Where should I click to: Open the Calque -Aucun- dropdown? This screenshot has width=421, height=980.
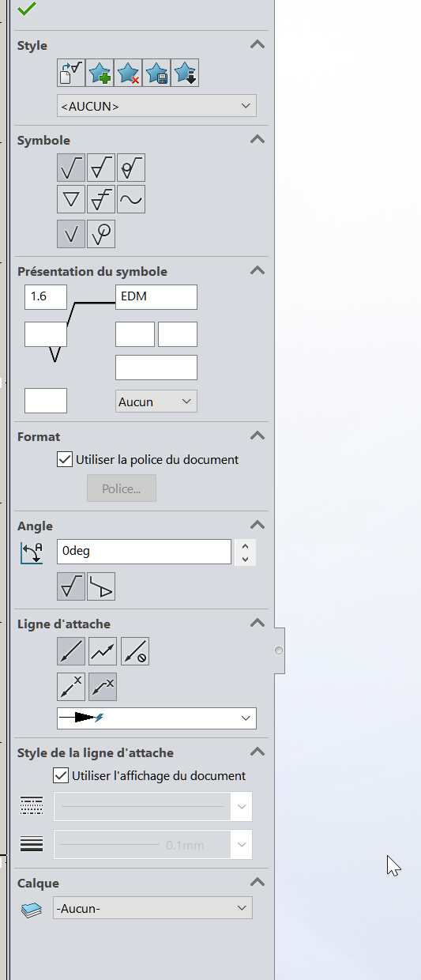(153, 908)
